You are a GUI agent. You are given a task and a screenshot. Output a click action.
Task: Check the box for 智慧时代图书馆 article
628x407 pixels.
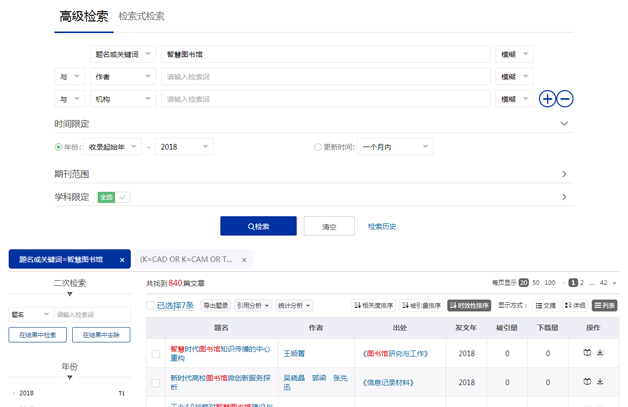click(156, 354)
